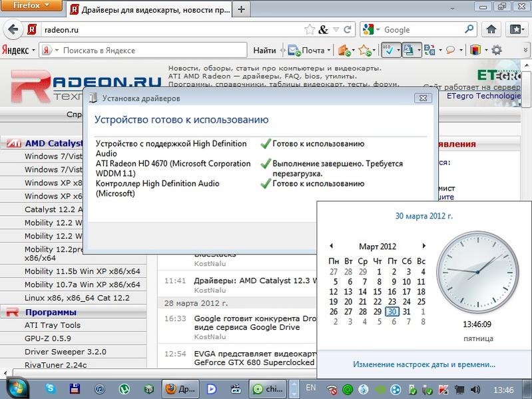Expand the Почта dropdown arrow

(328, 51)
